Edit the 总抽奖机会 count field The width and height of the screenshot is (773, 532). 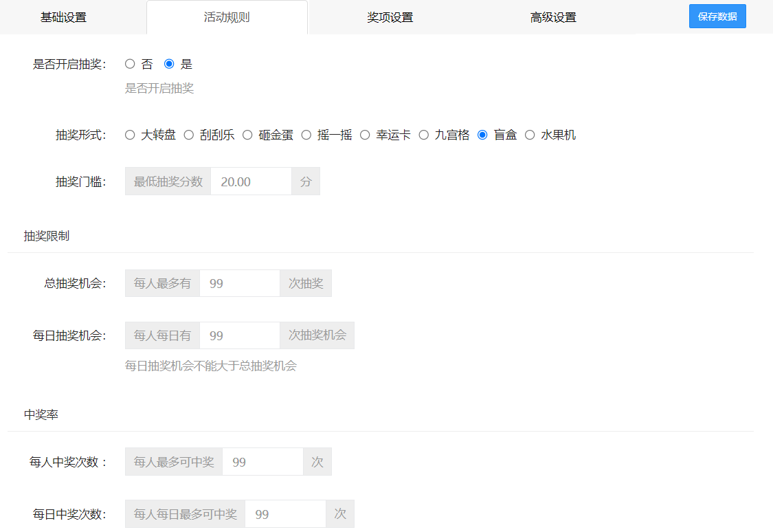coord(240,283)
